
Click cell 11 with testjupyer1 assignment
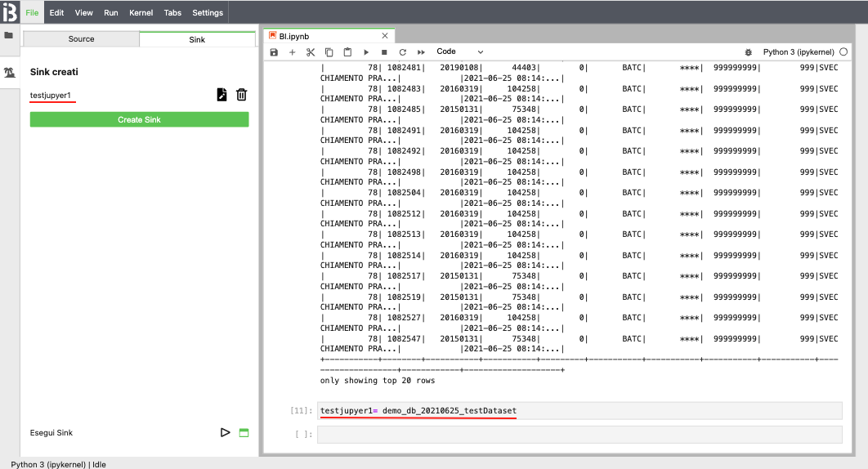579,411
